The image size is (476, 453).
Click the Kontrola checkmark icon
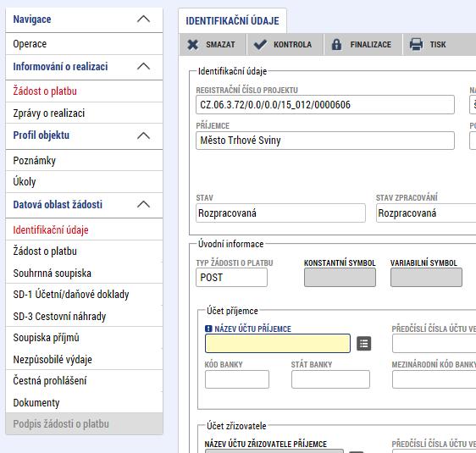pyautogui.click(x=260, y=45)
